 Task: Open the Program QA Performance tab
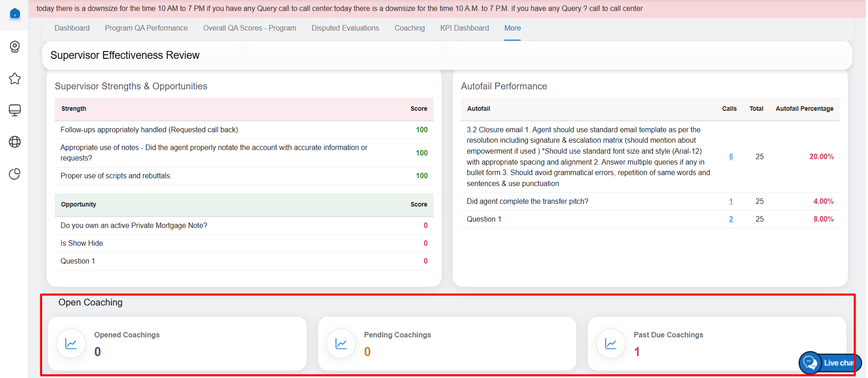tap(146, 28)
